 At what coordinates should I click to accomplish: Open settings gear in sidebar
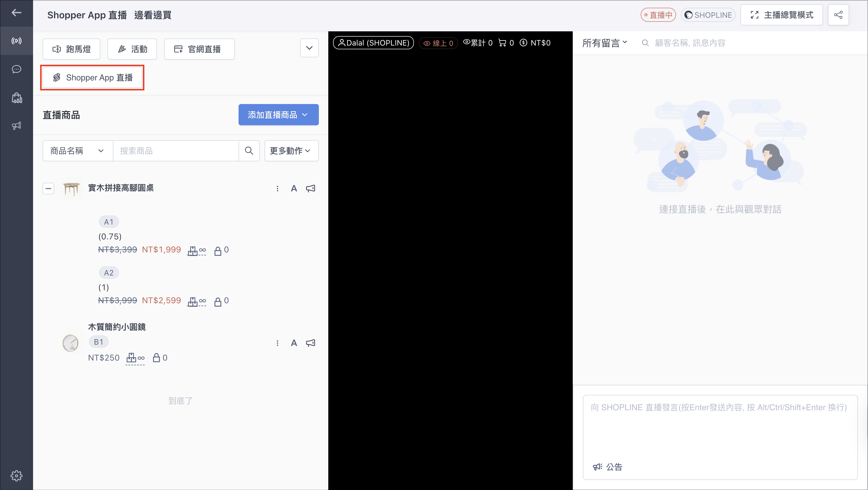coord(16,476)
